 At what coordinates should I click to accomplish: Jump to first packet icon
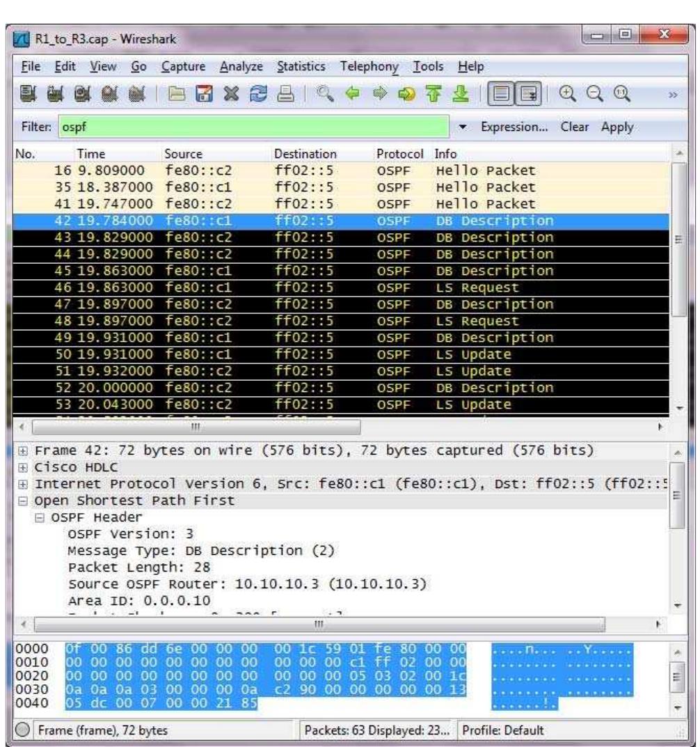433,94
